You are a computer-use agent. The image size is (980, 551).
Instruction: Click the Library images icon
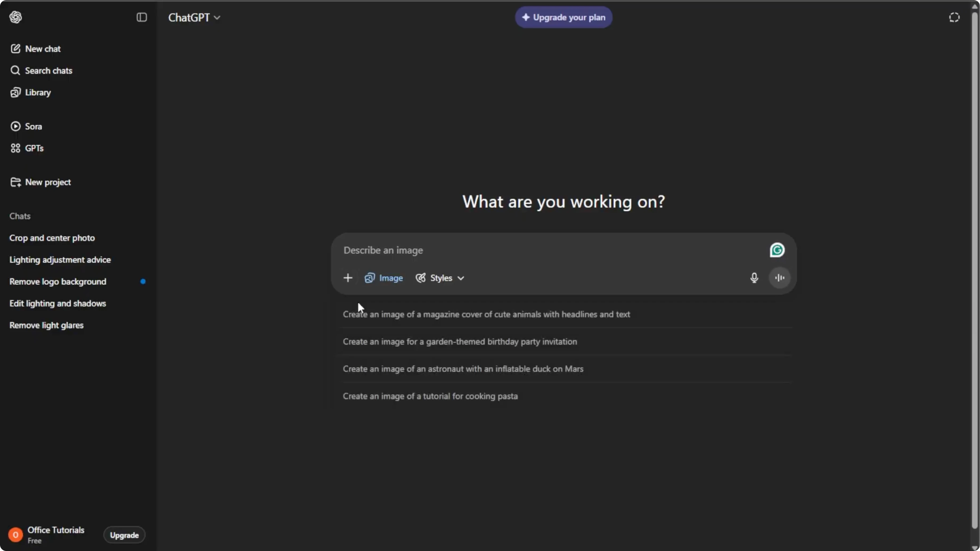click(15, 92)
